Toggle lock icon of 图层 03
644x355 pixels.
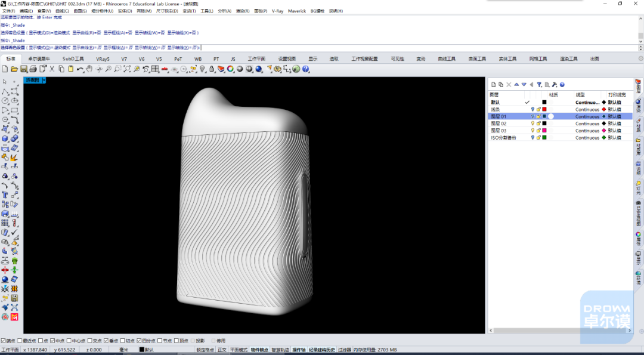[x=538, y=130]
